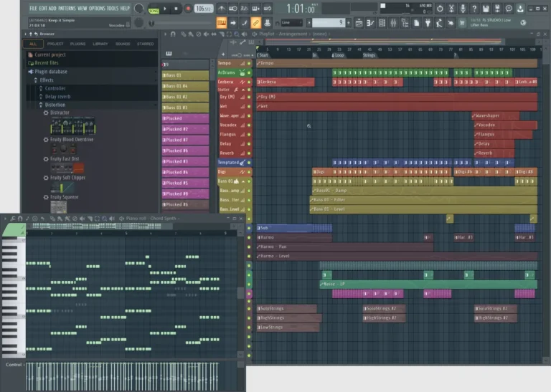Viewport: 551px width, 392px height.
Task: Select the ALL tab in Browser
Action: coord(33,44)
